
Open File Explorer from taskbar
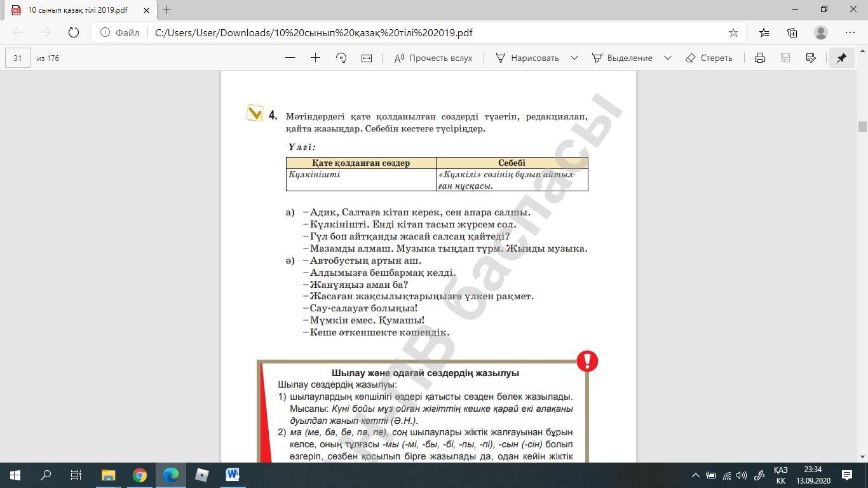tap(108, 475)
